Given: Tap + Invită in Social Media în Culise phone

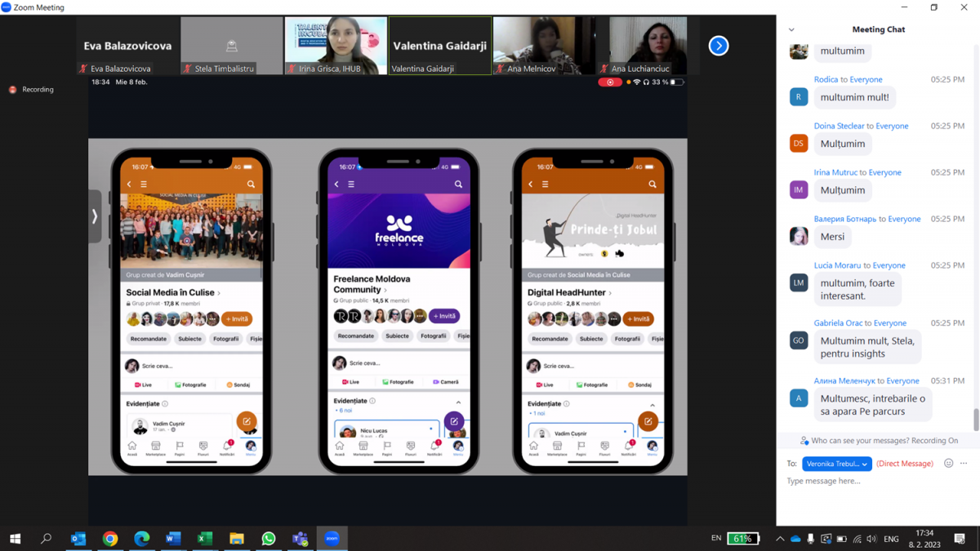Looking at the screenshot, I should point(237,319).
